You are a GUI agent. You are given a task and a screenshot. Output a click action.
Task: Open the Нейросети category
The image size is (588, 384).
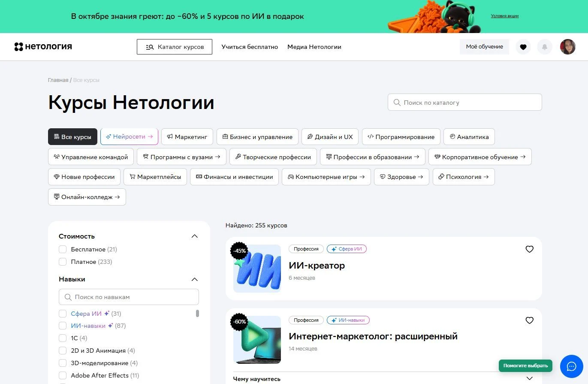tap(130, 137)
